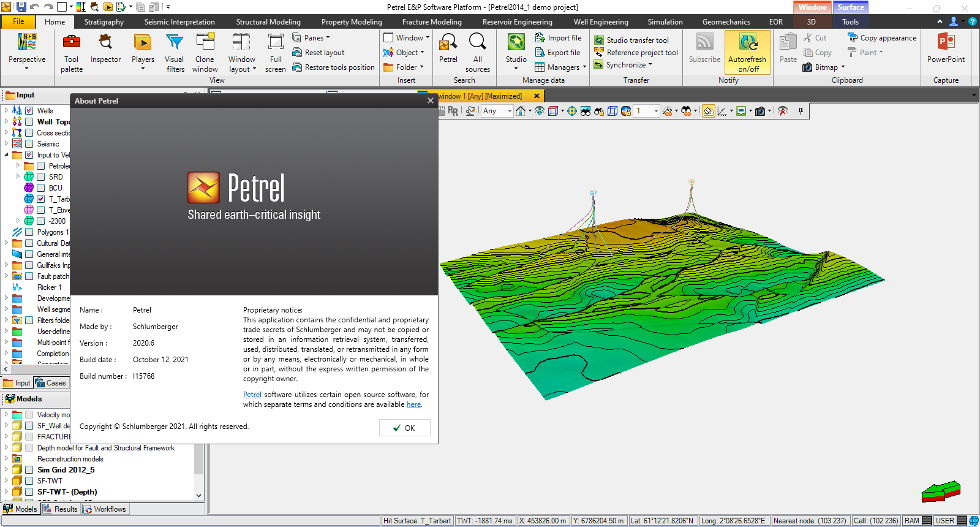The height and width of the screenshot is (527, 980).
Task: Enable the Seismic checkbox
Action: coord(29,144)
